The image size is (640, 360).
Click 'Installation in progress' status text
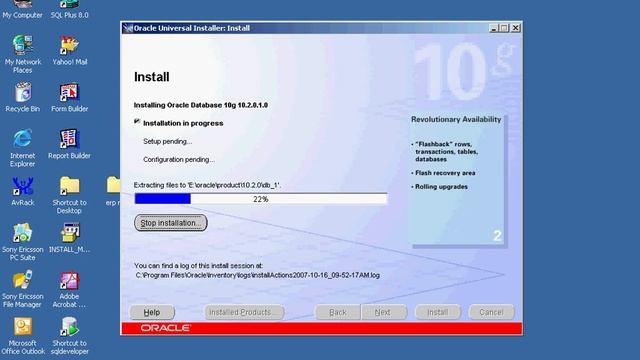(x=183, y=123)
